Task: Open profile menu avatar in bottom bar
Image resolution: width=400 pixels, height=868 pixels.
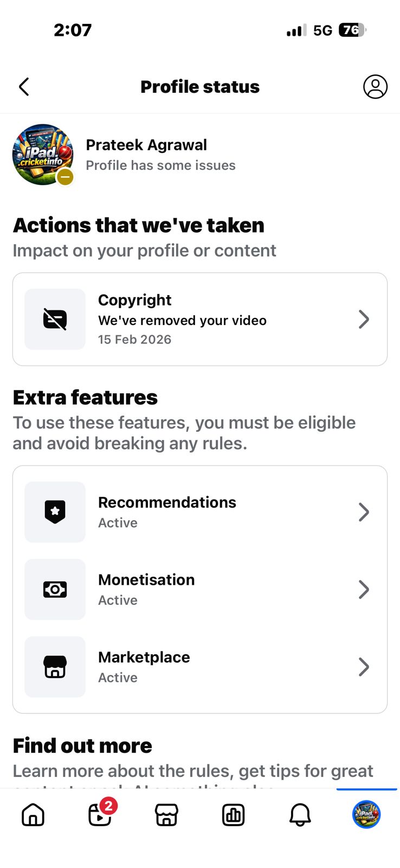Action: [366, 815]
